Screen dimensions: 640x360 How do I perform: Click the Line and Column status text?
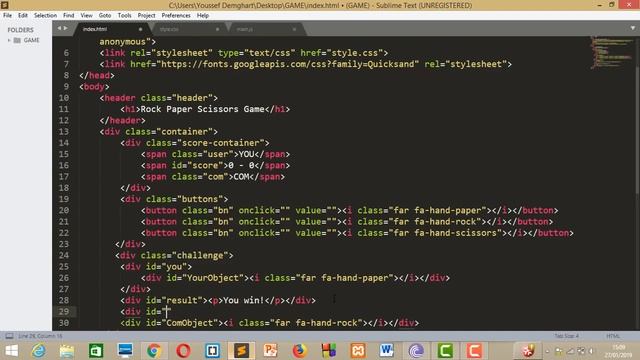pyautogui.click(x=40, y=336)
